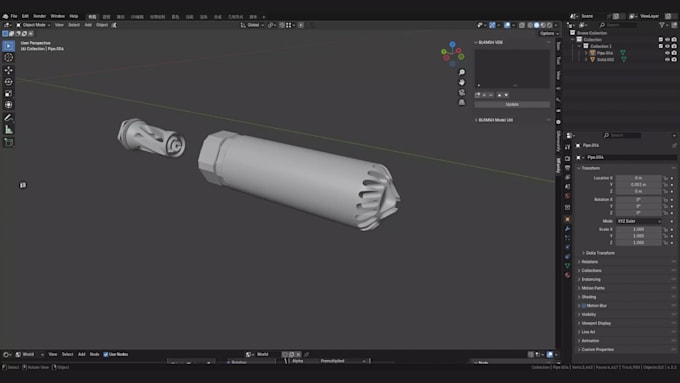Viewport: 680px width, 383px height.
Task: Open the Modifiers wrench tab
Action: click(567, 229)
